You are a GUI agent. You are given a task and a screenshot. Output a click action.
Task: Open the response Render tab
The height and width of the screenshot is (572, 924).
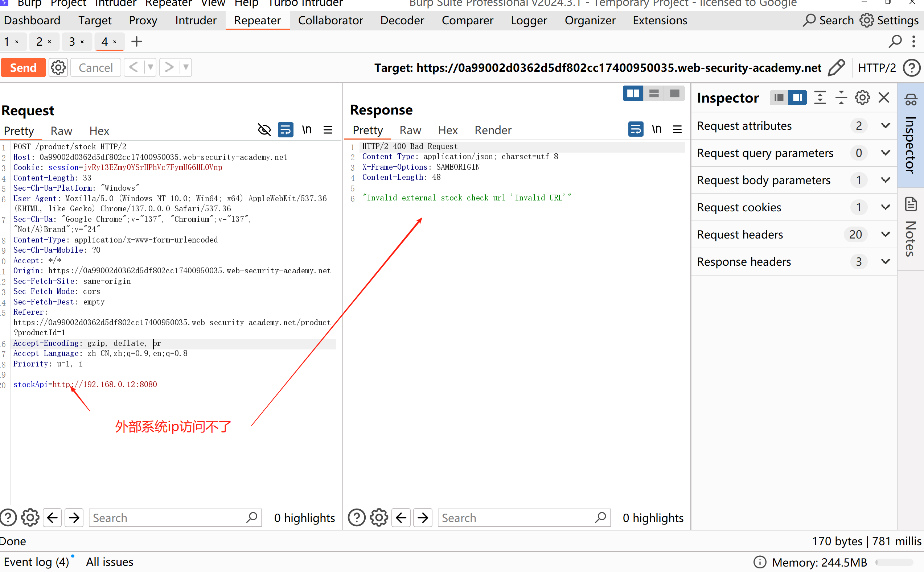click(x=493, y=130)
